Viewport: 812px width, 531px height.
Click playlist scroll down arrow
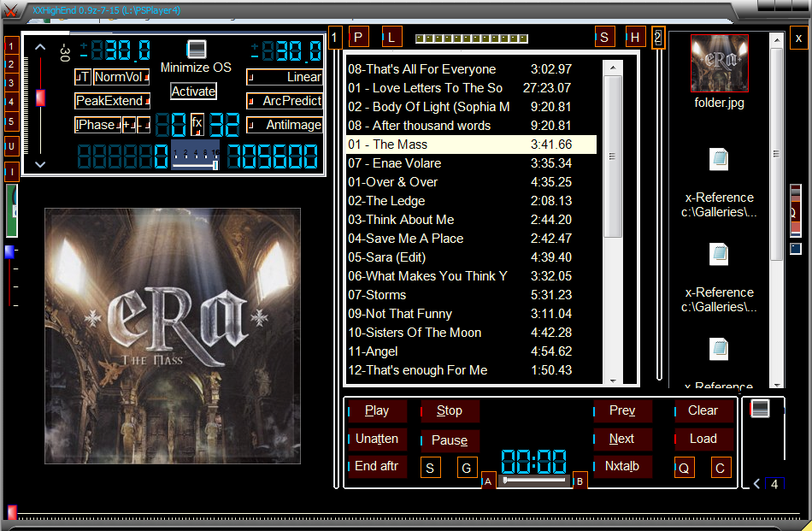point(613,381)
